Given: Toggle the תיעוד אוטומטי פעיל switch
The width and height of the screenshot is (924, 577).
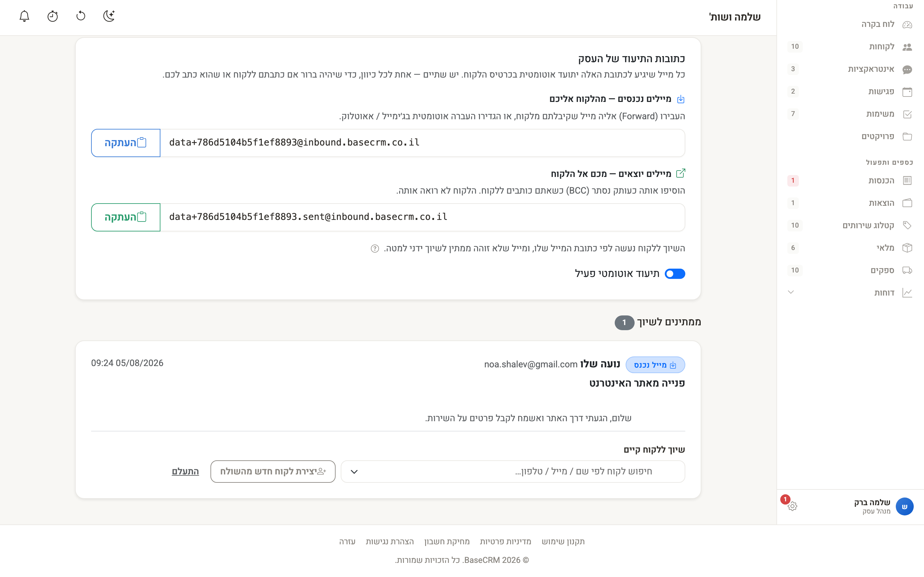Looking at the screenshot, I should point(675,274).
